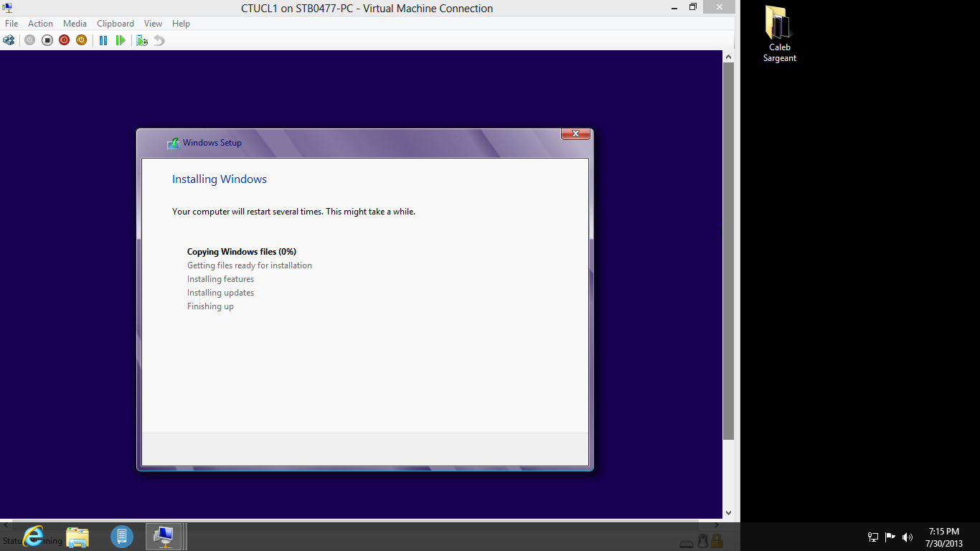Click the Windows Setup title bar icon
This screenshot has width=980, height=551.
(173, 143)
